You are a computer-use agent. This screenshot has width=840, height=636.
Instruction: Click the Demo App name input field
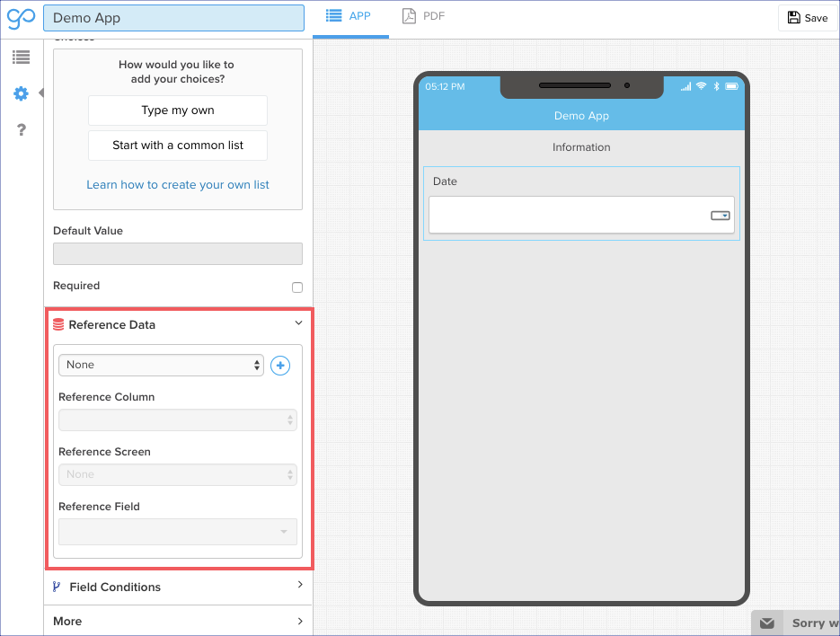(173, 18)
